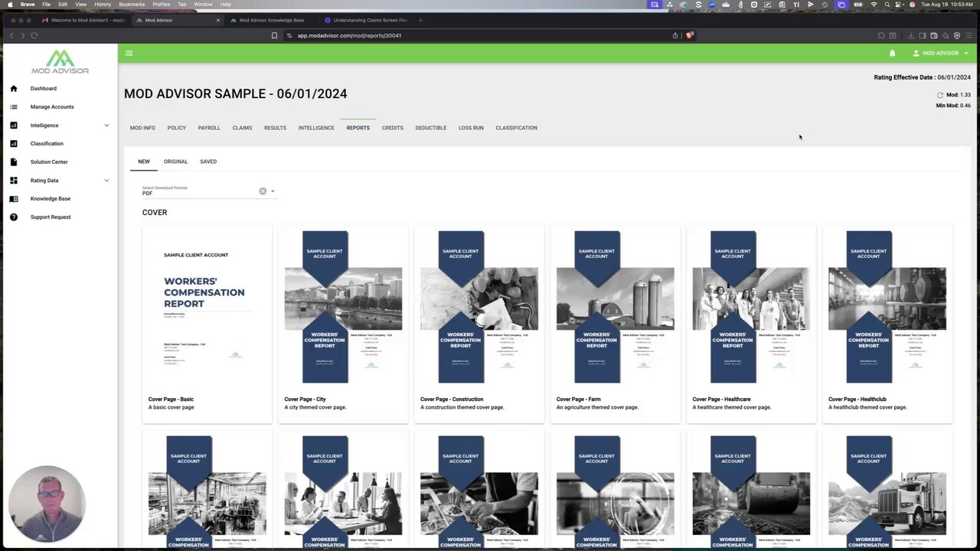The width and height of the screenshot is (980, 551).
Task: Bookmark this page with the bookmark icon
Action: (274, 35)
